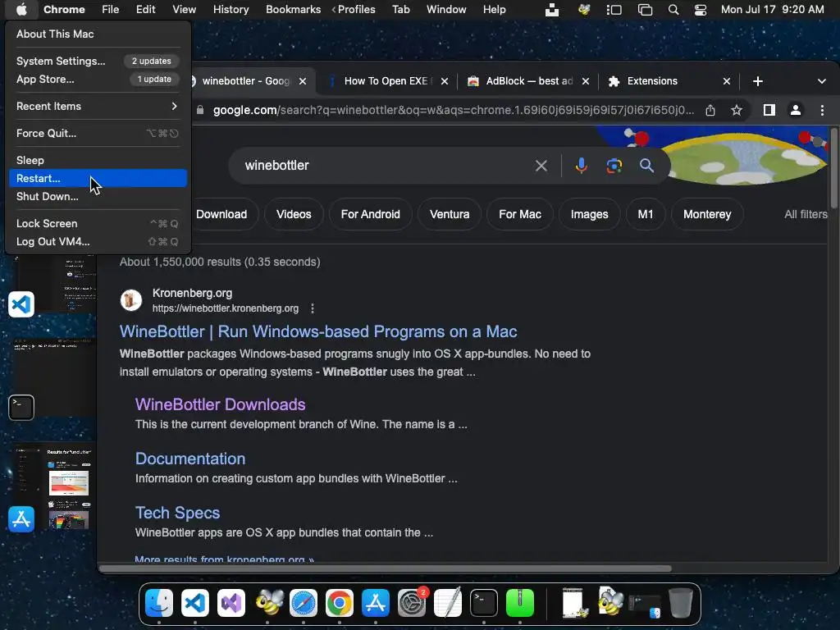Open App Store in the Dock
Image resolution: width=840 pixels, height=630 pixels.
click(375, 603)
